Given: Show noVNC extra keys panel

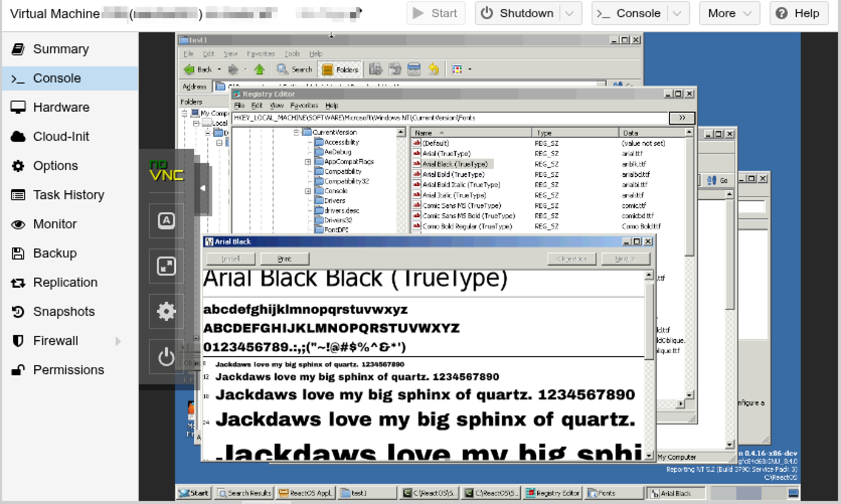Looking at the screenshot, I should click(166, 220).
